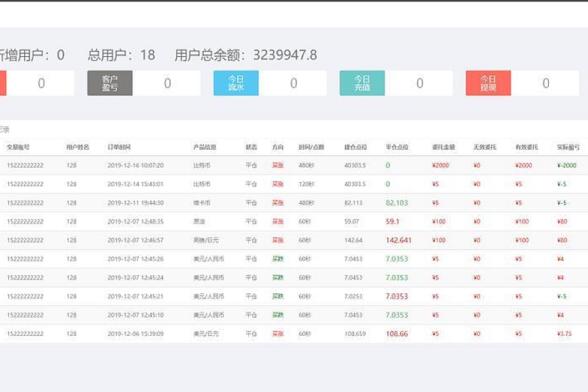Click the 美元/日元 product cell
The image size is (588, 392).
(206, 334)
